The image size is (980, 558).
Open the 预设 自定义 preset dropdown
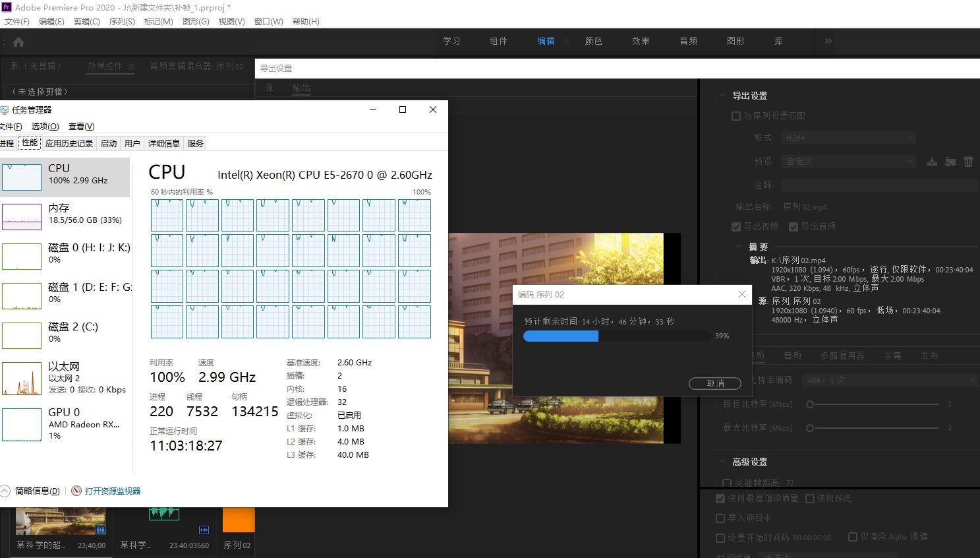click(x=849, y=162)
